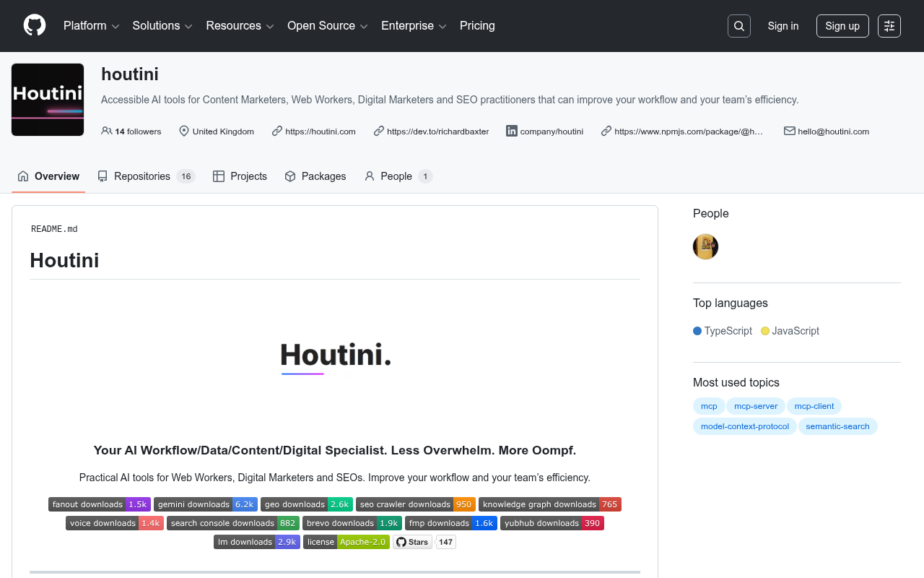Click the book icon on the Repositories tab

tap(103, 176)
